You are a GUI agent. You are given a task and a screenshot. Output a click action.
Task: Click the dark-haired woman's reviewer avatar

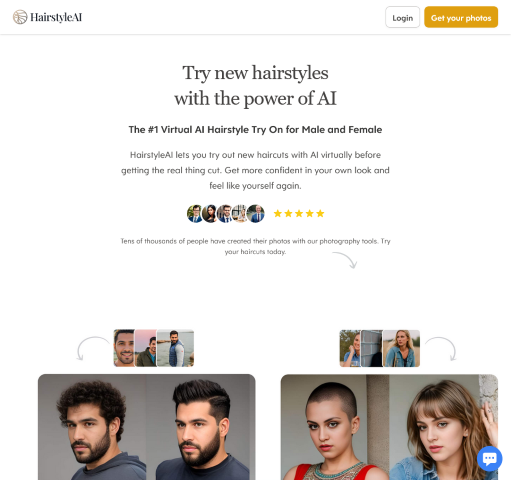(x=210, y=214)
